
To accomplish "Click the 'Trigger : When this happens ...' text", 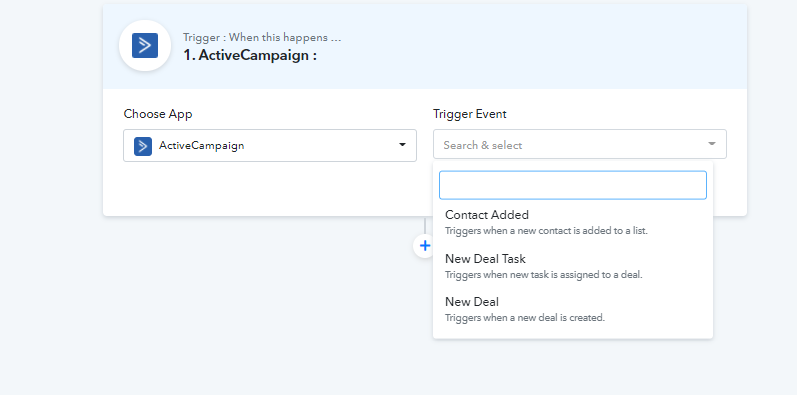I will (262, 38).
